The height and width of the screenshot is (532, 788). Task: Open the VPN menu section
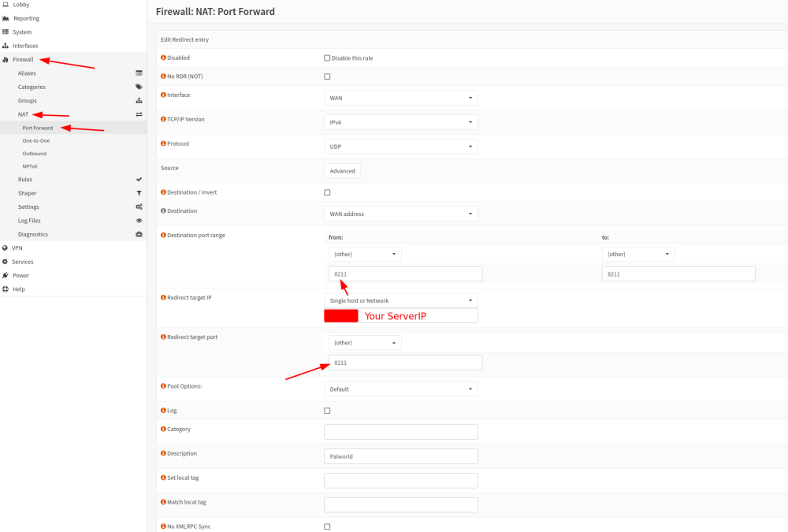click(17, 248)
